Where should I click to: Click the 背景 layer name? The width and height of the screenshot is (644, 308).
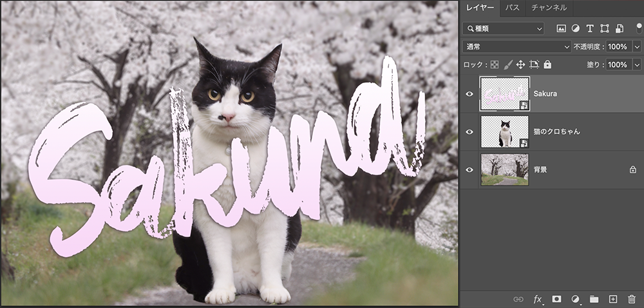pos(540,169)
